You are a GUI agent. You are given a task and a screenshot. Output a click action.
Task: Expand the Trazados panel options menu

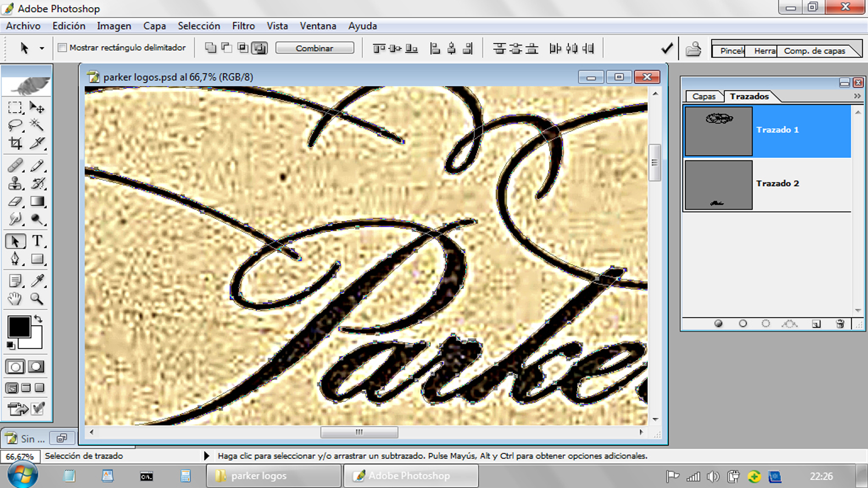[857, 96]
